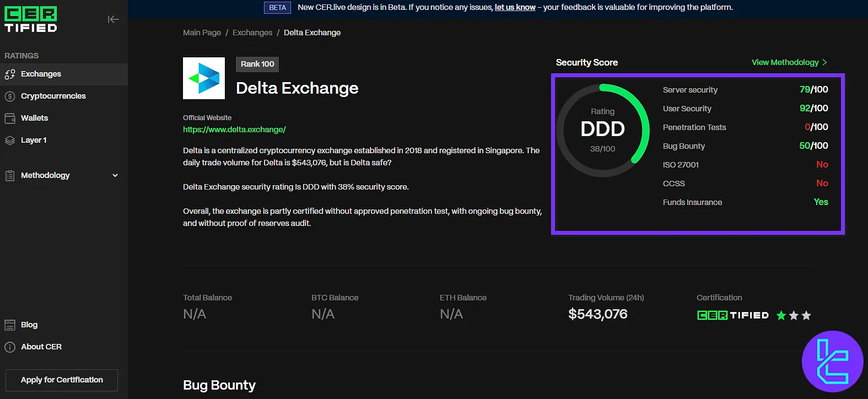This screenshot has width=868, height=399.
Task: Click the Bug Bounty 50/100 score
Action: (813, 146)
